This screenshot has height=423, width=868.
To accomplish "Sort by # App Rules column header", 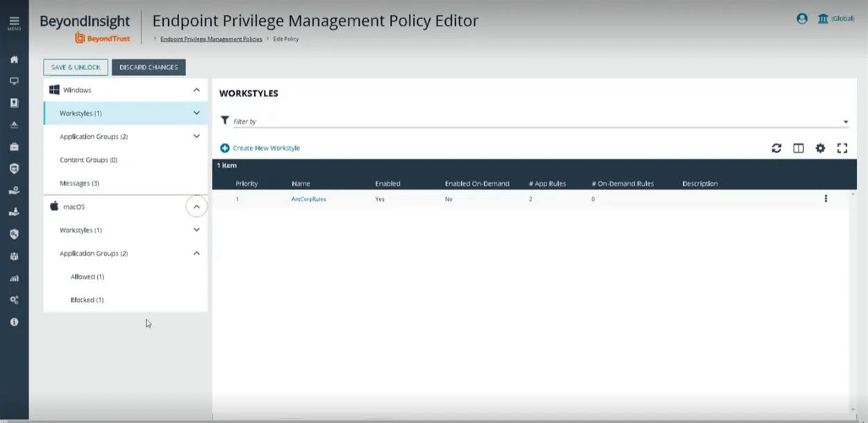I will pos(547,183).
